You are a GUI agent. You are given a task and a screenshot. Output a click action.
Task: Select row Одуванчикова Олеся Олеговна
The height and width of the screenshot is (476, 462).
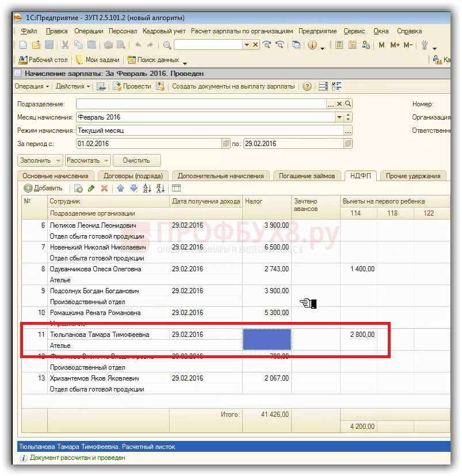pos(236,274)
